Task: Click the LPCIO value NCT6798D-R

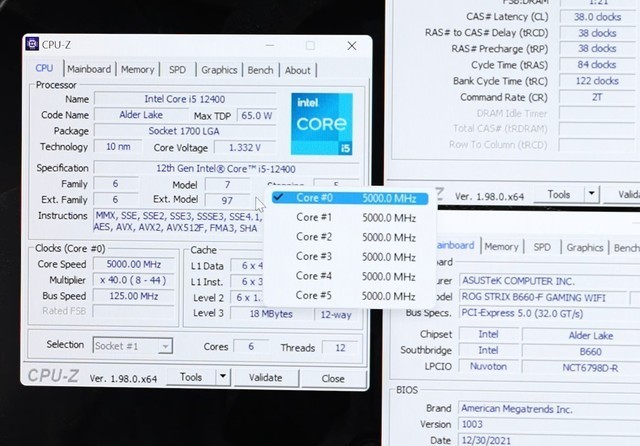Action: coord(581,368)
